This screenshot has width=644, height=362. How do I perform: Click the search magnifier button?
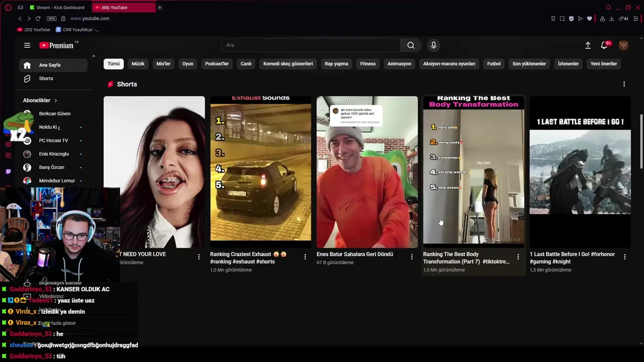click(x=411, y=45)
